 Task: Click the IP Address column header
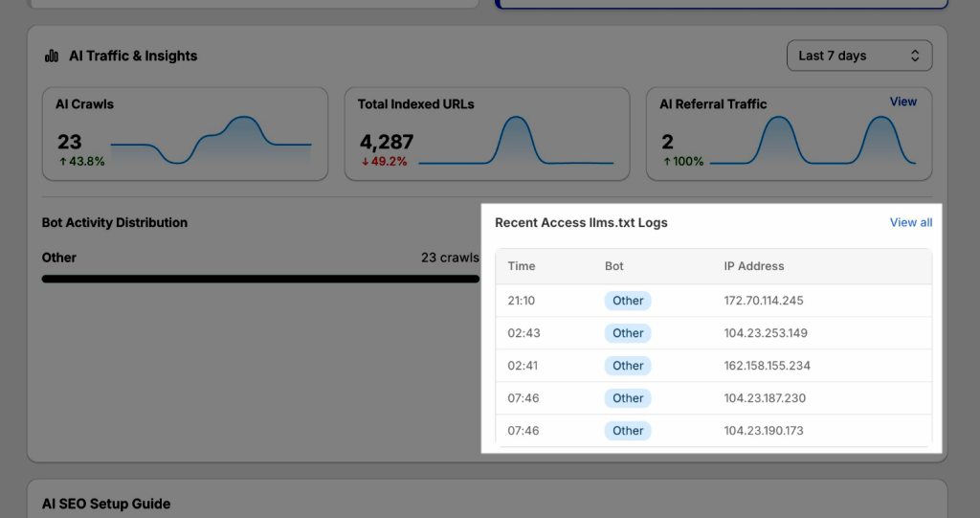[x=754, y=266]
